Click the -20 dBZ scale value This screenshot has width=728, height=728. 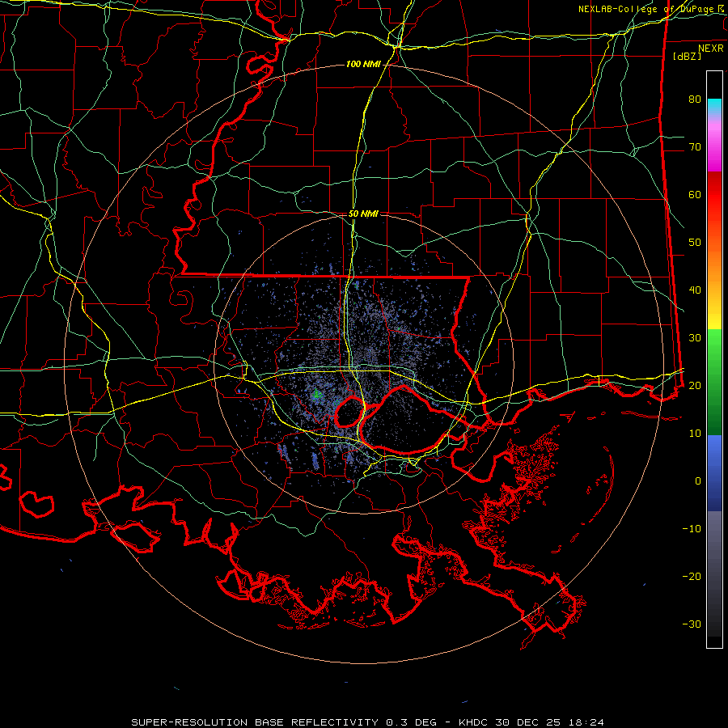coord(692,576)
